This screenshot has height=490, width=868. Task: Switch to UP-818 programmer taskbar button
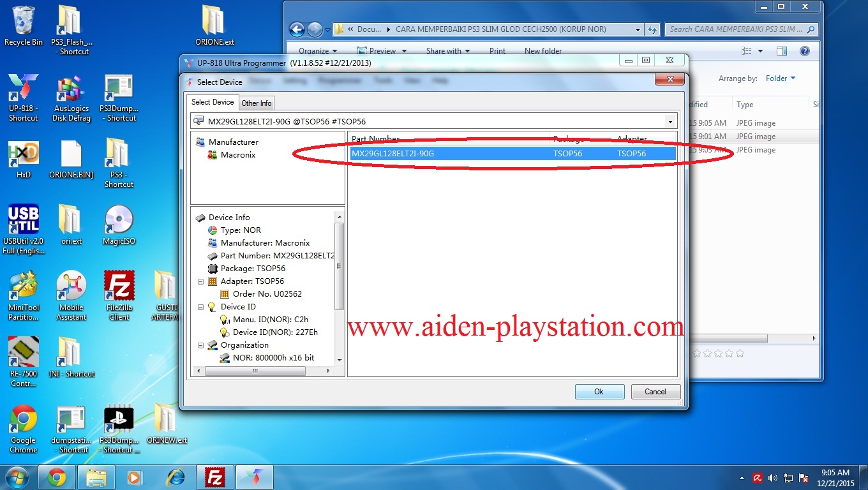click(x=255, y=477)
